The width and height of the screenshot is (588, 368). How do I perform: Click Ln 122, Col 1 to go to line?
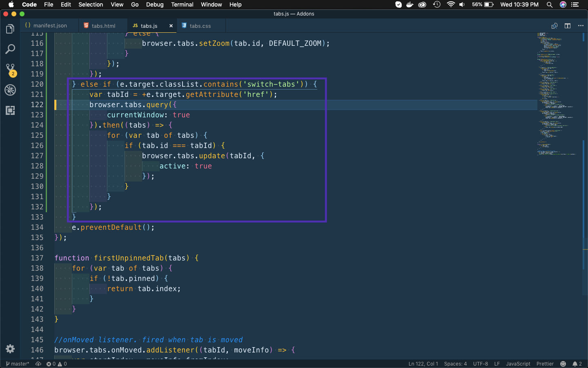[x=423, y=364]
